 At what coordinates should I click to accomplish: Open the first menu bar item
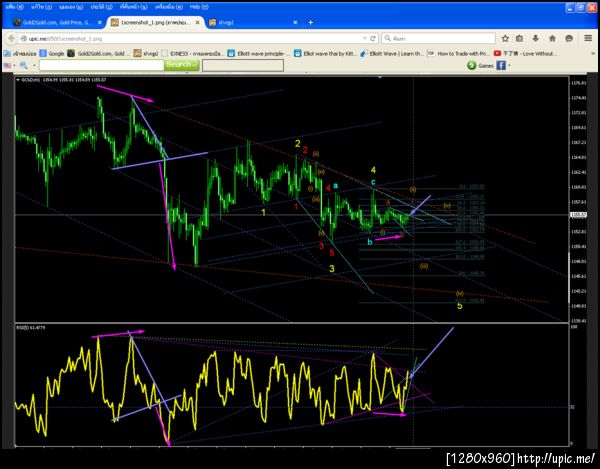[x=15, y=7]
